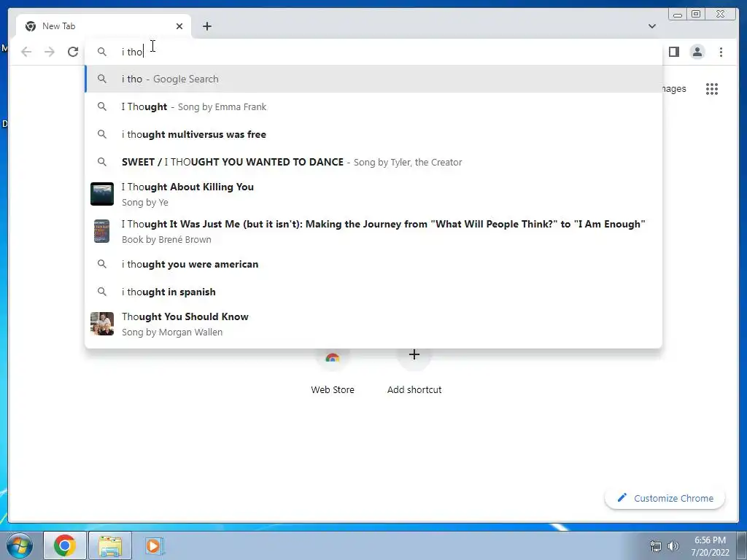Choose 'i thought you were american' suggestion
747x560 pixels.
pyautogui.click(x=373, y=264)
